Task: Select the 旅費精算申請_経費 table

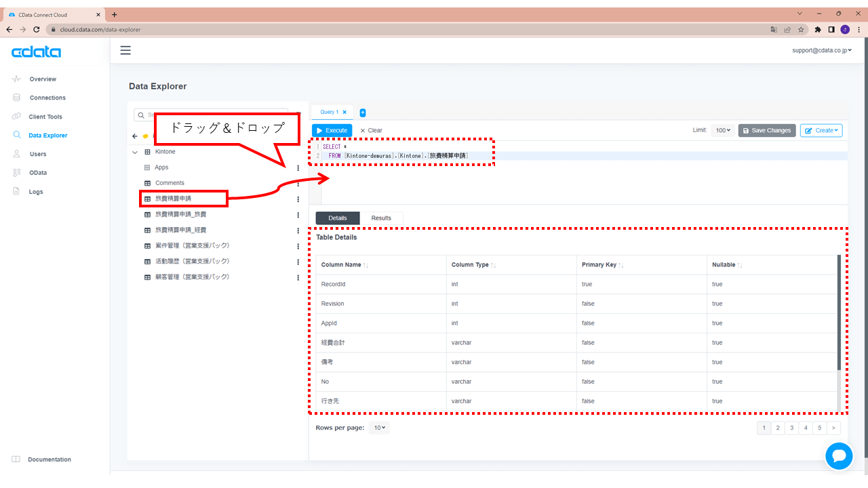Action: [180, 230]
